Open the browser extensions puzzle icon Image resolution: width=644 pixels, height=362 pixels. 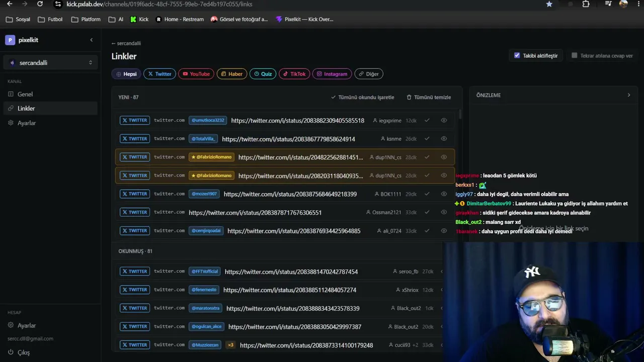(586, 4)
